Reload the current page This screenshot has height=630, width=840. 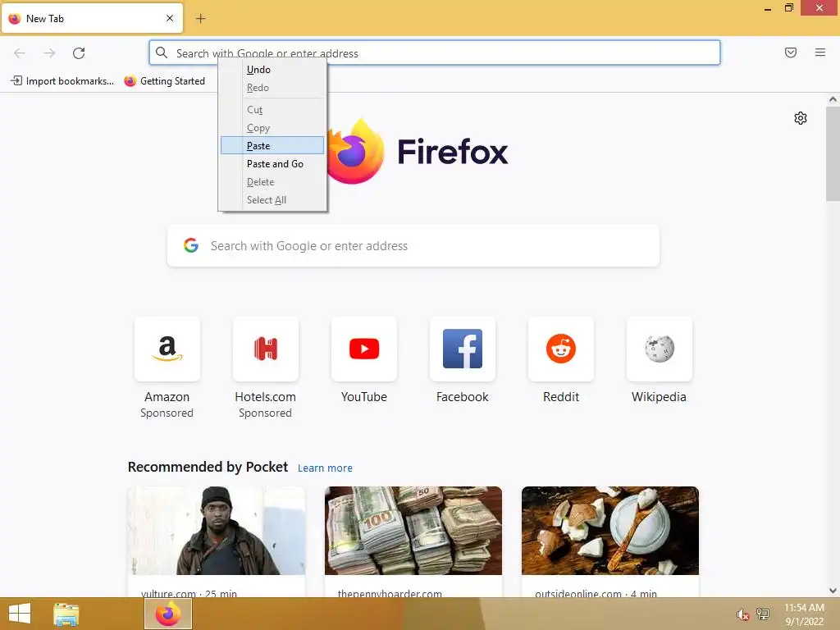[79, 53]
